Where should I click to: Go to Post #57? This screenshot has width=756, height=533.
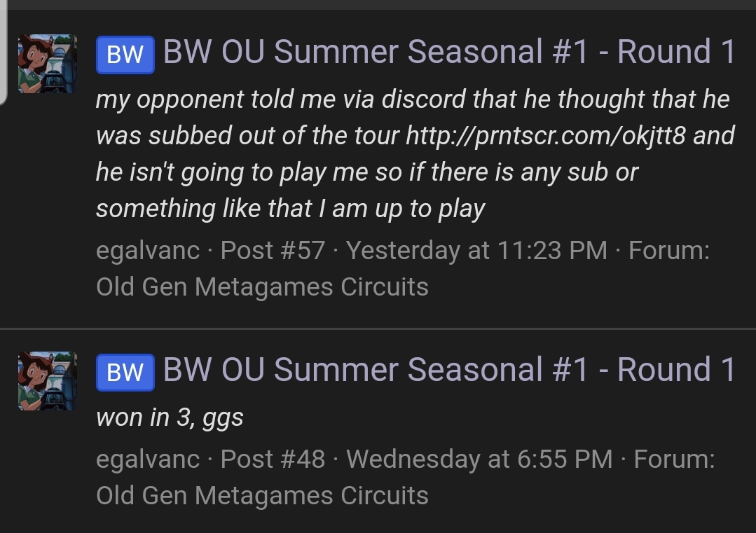273,250
